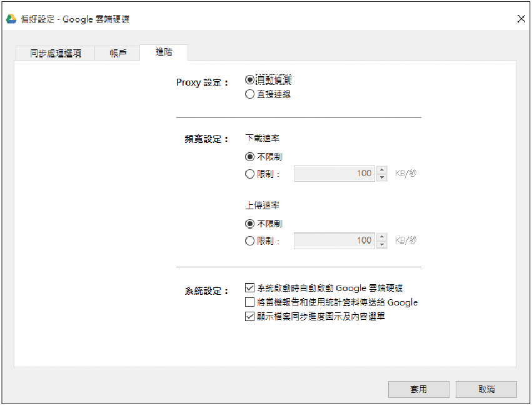
Task: Open the 帳戶 tab
Action: click(118, 53)
